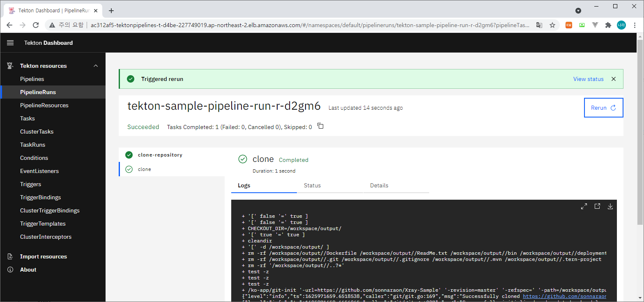Click the gray V extension icon
Viewport: 644px width, 302px height.
(x=595, y=25)
